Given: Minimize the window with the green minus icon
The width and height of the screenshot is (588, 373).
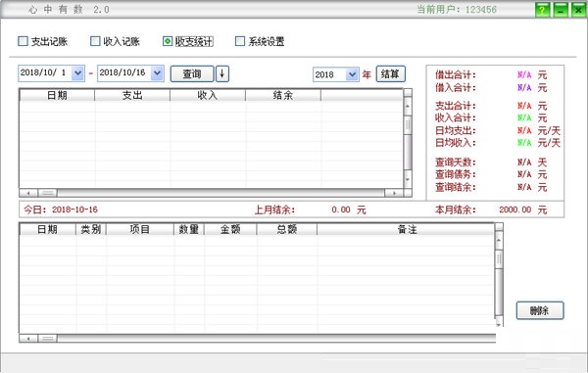Looking at the screenshot, I should point(561,10).
